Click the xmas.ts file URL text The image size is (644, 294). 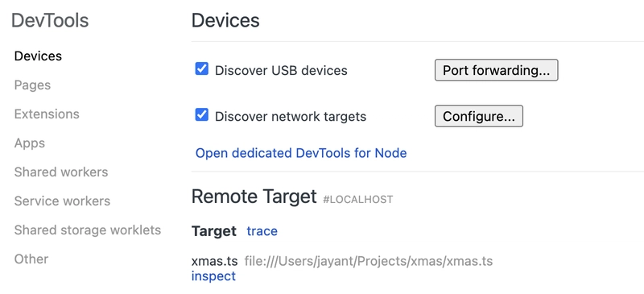tap(369, 261)
